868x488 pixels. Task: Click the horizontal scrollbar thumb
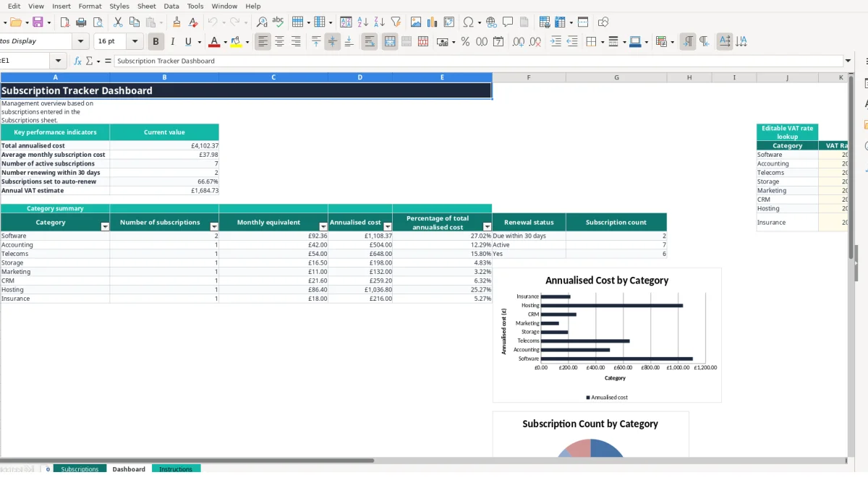tap(187, 461)
